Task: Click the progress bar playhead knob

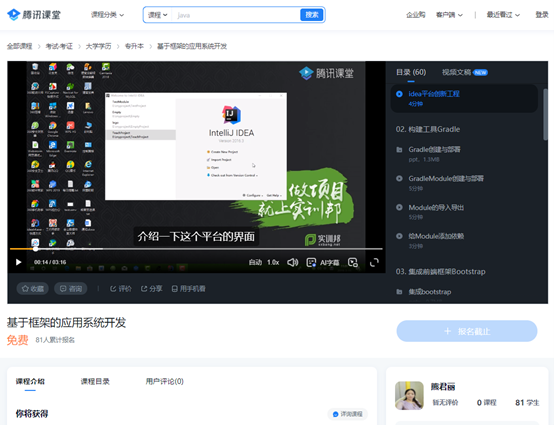Action: coord(35,249)
